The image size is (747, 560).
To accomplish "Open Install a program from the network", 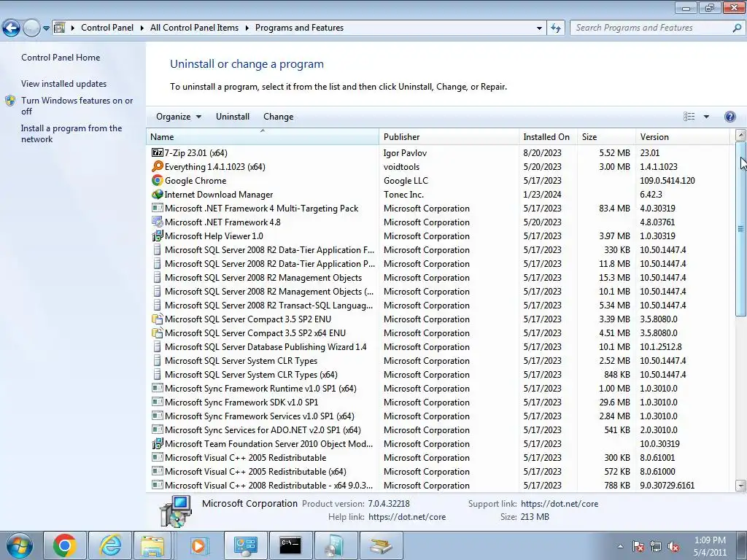I will click(x=71, y=134).
